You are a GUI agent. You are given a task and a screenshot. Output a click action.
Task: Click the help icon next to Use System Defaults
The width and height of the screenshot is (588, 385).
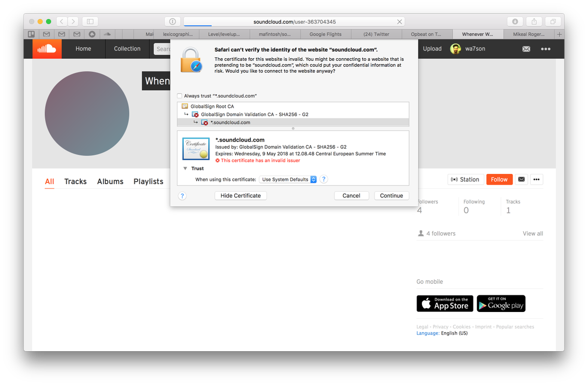click(x=323, y=179)
